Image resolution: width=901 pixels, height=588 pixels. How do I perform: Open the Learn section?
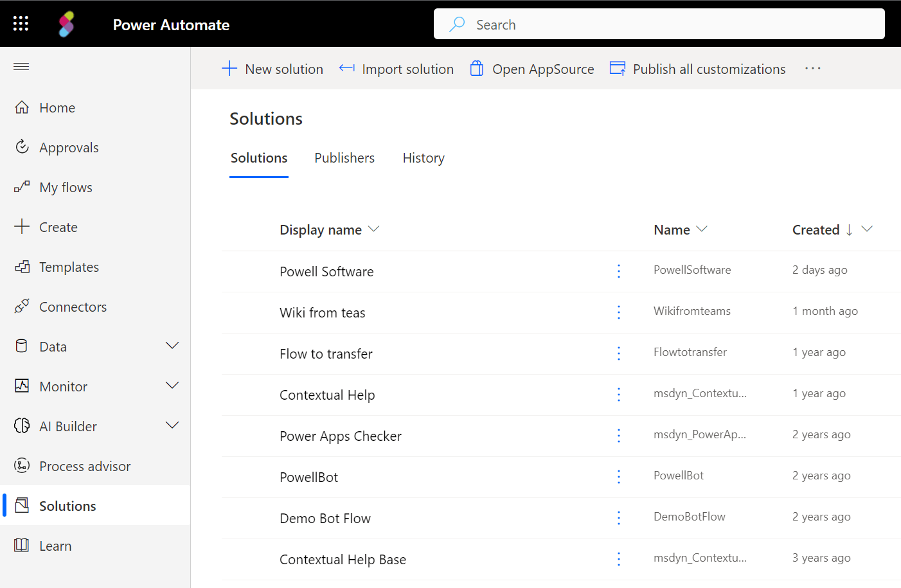pos(55,546)
